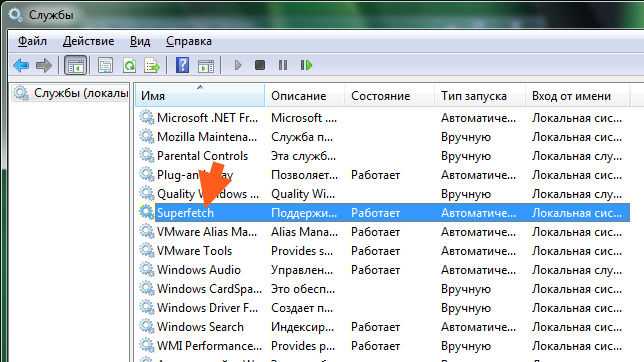Pause the service with the pause icon
Viewport: 644px width, 362px height.
coord(283,65)
